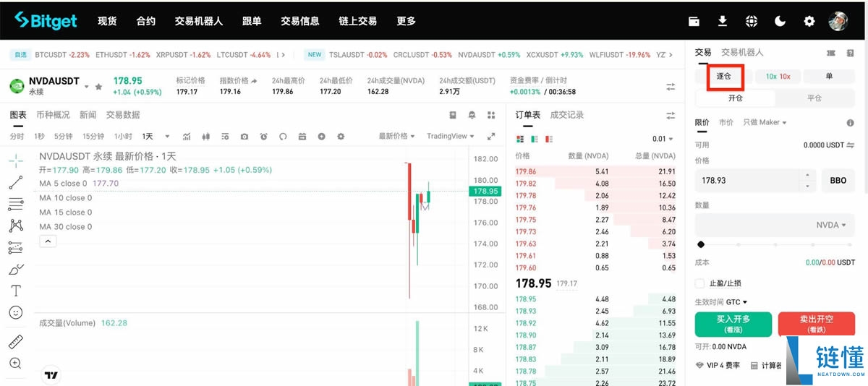Open the emoji sticker tool
The image size is (868, 386).
(x=15, y=312)
